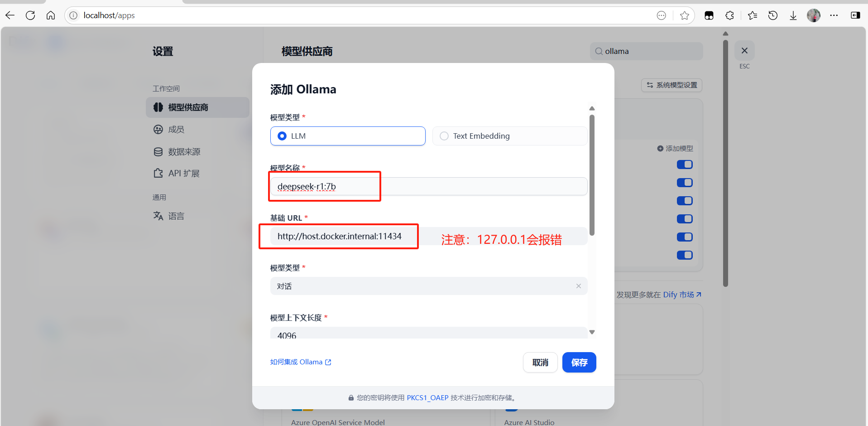868x426 pixels.
Task: Toggle the fourth model switch
Action: pyautogui.click(x=685, y=219)
